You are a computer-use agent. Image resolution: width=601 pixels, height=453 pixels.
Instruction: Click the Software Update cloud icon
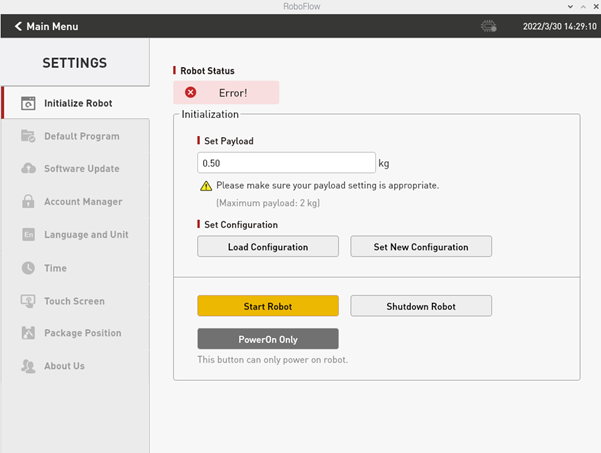point(28,168)
